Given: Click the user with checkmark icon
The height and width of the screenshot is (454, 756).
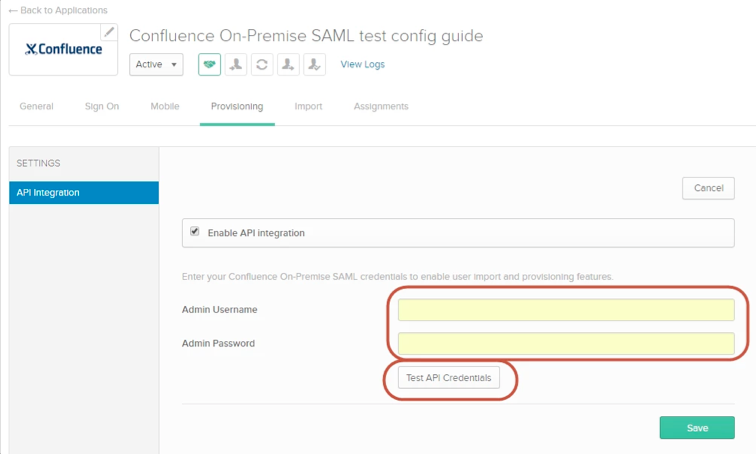Looking at the screenshot, I should pos(314,65).
